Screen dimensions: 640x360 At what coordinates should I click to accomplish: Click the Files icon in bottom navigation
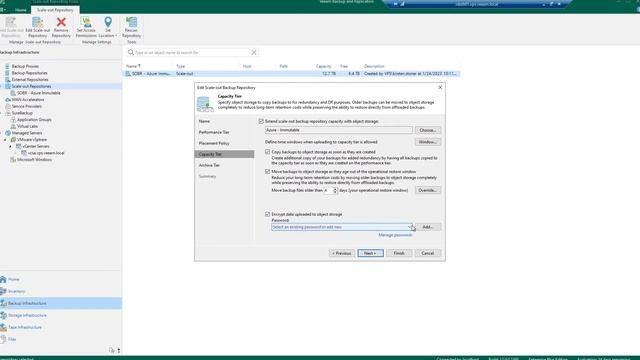pos(3,339)
